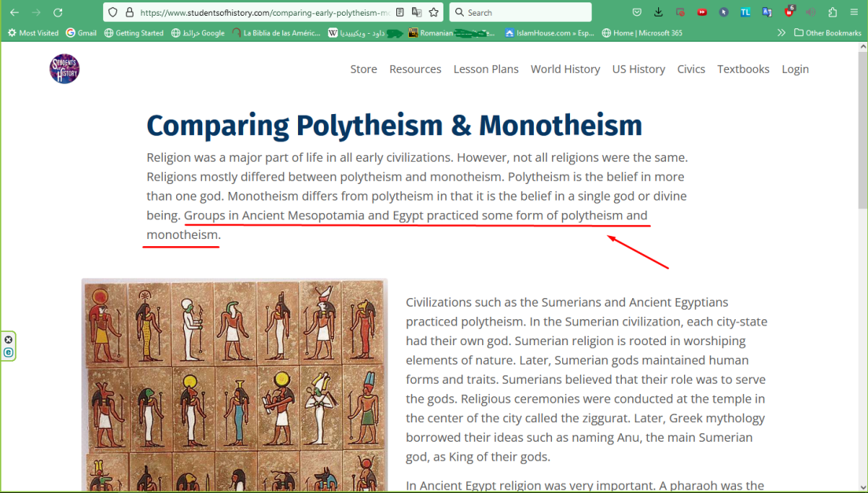The image size is (868, 493).
Task: Open the US History menu item
Action: pyautogui.click(x=639, y=69)
